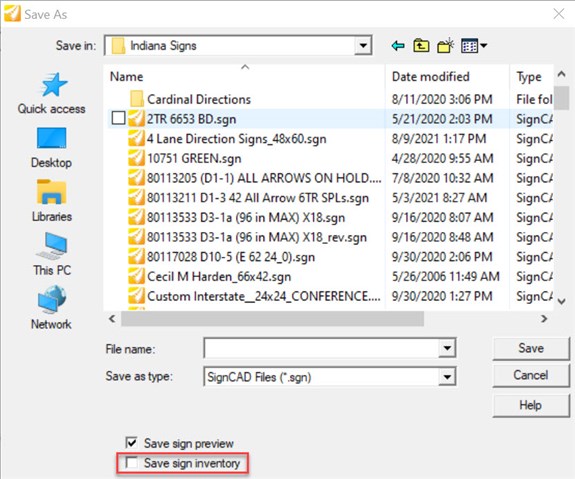
Task: Open the Quick access location
Action: tap(51, 93)
